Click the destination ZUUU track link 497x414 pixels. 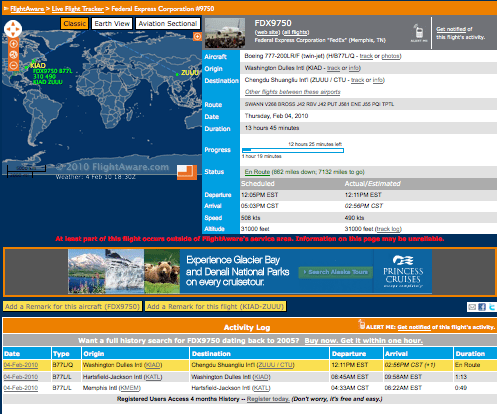[357, 80]
